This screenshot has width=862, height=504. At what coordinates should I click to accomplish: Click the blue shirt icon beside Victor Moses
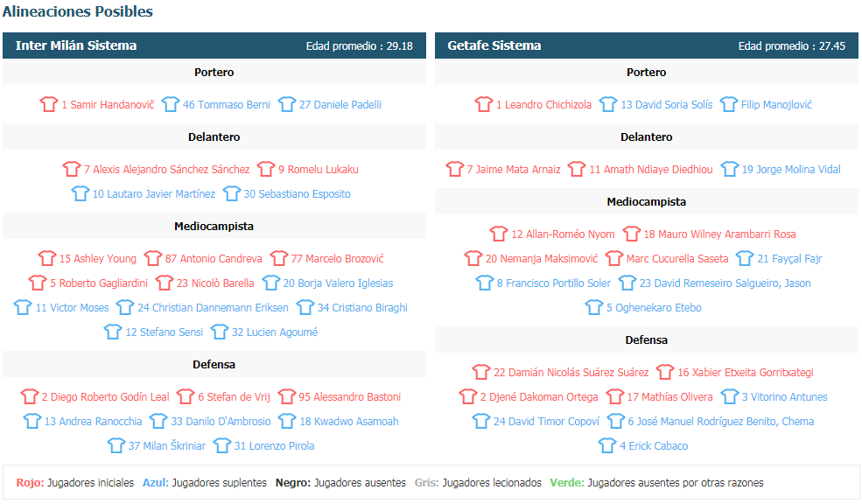coord(23,307)
